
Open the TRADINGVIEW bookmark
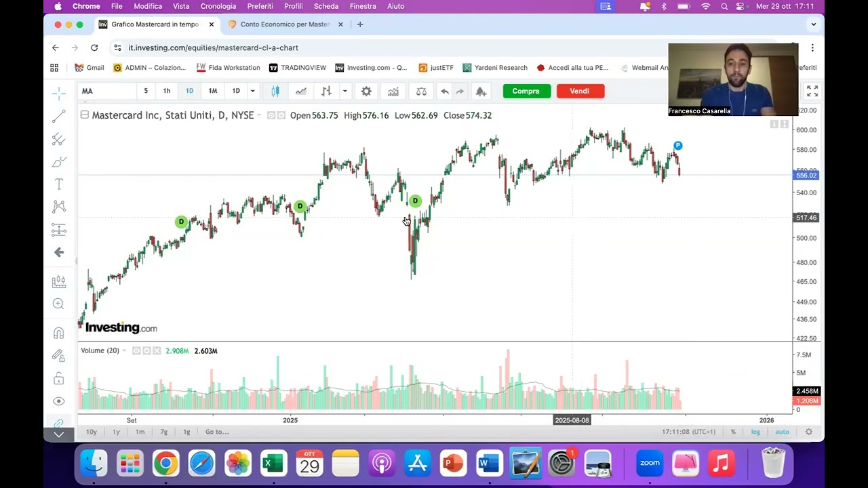(298, 68)
